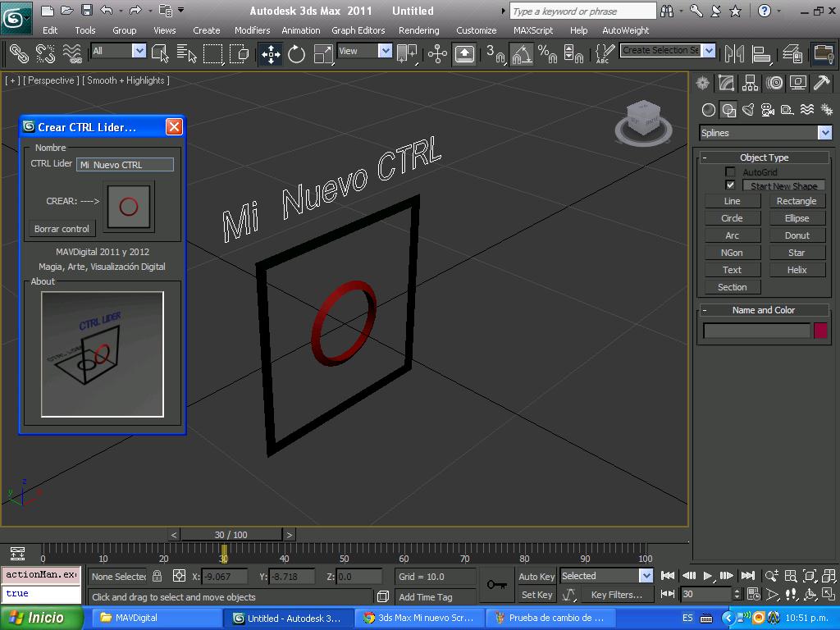Click the Inicio start button
840x630 pixels.
point(42,618)
